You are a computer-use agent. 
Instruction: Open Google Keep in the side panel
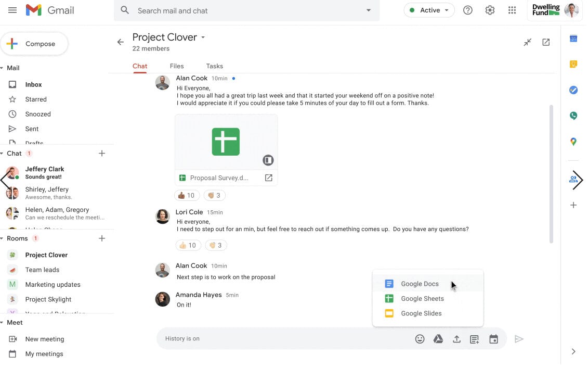click(x=573, y=64)
